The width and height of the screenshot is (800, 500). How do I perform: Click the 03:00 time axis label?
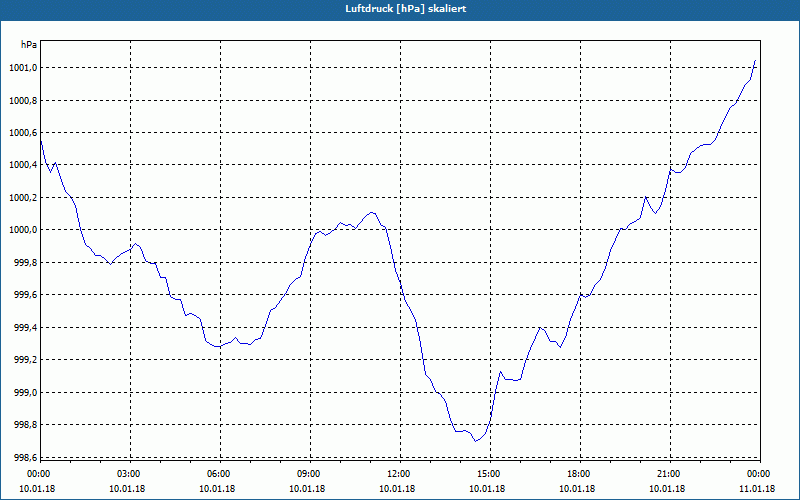(x=131, y=474)
